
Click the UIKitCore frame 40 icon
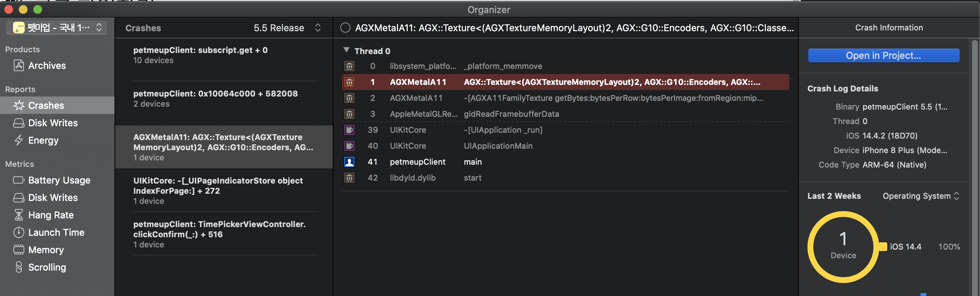(349, 146)
